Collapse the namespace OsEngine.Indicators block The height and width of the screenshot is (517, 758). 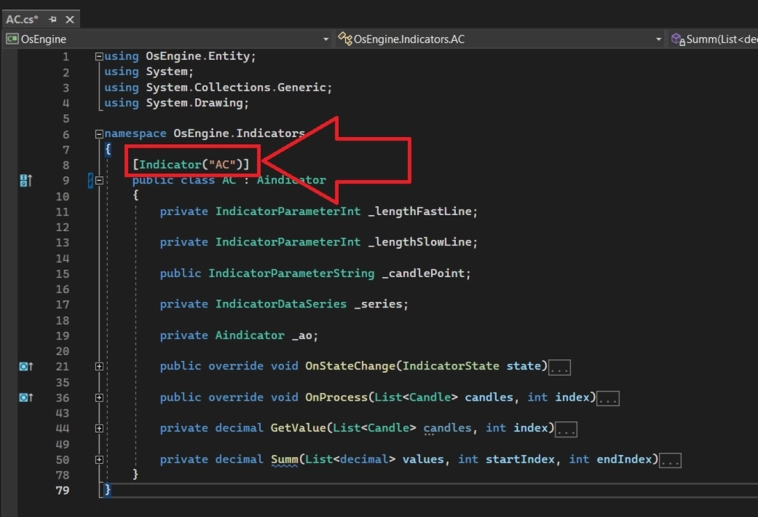tap(99, 134)
